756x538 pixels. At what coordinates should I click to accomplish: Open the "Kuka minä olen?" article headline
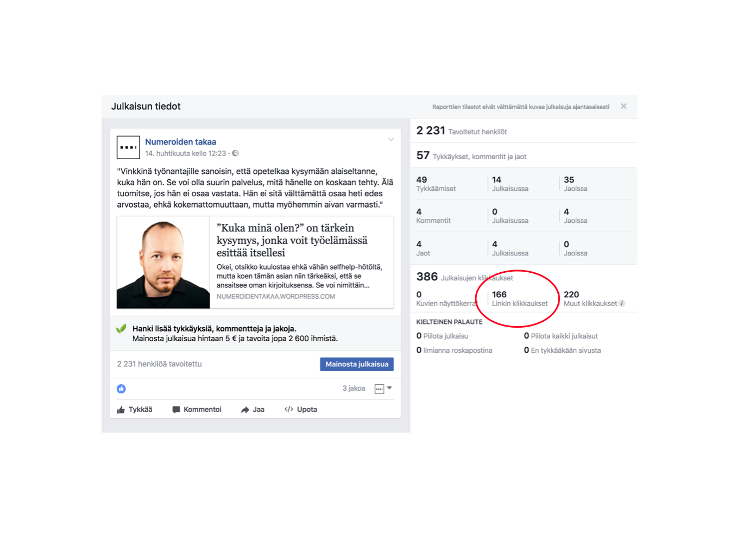292,240
